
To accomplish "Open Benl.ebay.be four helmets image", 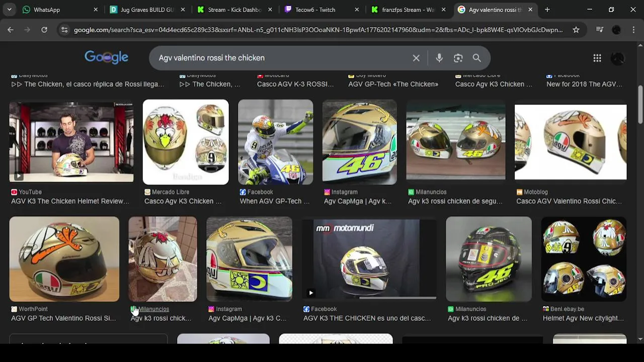I will [x=584, y=259].
